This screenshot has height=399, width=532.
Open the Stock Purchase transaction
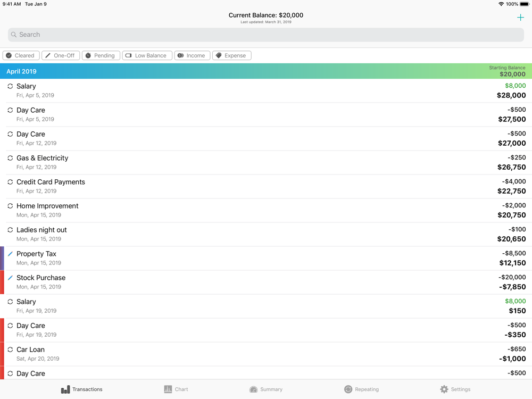(x=266, y=282)
